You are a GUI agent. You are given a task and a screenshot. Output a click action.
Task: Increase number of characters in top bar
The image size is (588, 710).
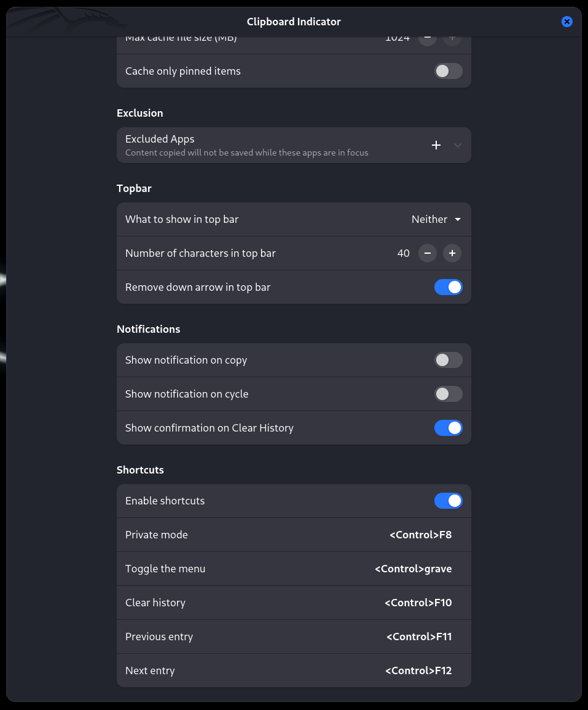pos(452,253)
